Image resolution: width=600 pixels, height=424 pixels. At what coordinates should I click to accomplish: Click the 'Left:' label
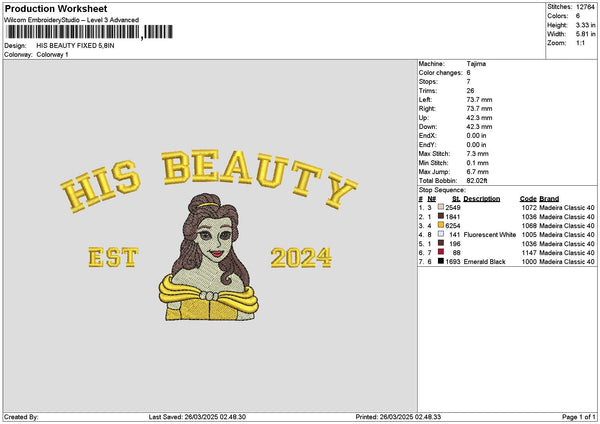point(425,100)
